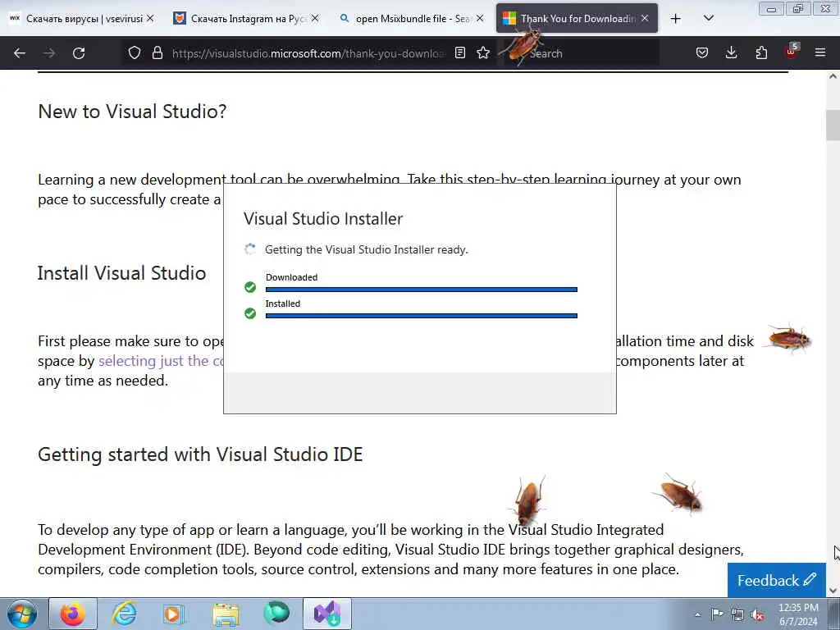Open the network tray icon
This screenshot has height=630, width=840.
point(737,614)
